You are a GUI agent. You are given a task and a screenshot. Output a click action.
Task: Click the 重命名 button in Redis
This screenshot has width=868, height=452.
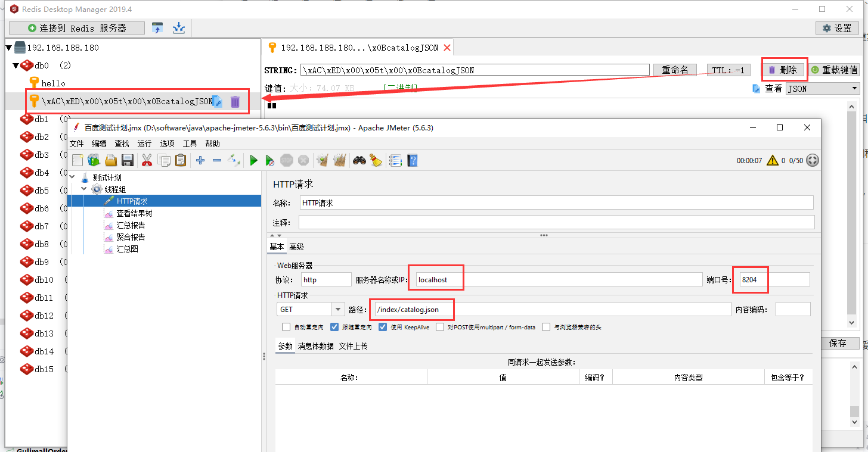coord(675,70)
